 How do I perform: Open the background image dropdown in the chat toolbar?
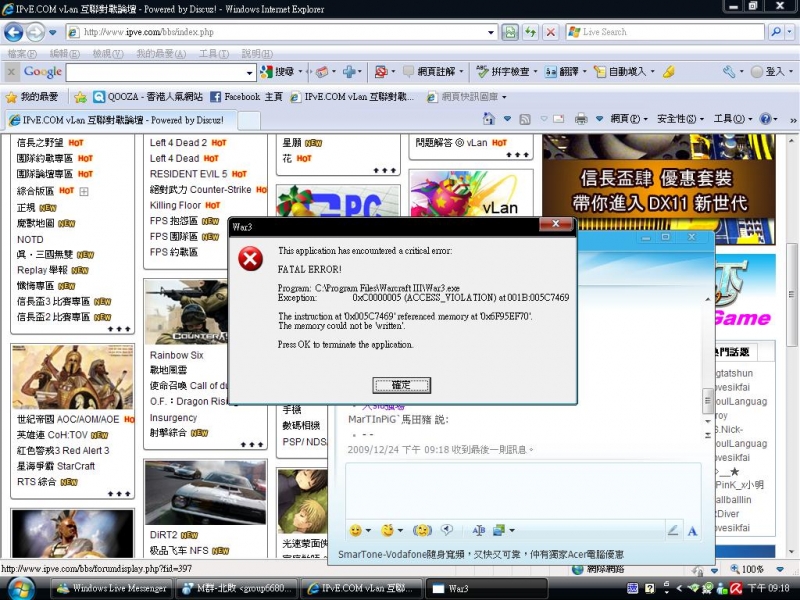click(x=512, y=530)
